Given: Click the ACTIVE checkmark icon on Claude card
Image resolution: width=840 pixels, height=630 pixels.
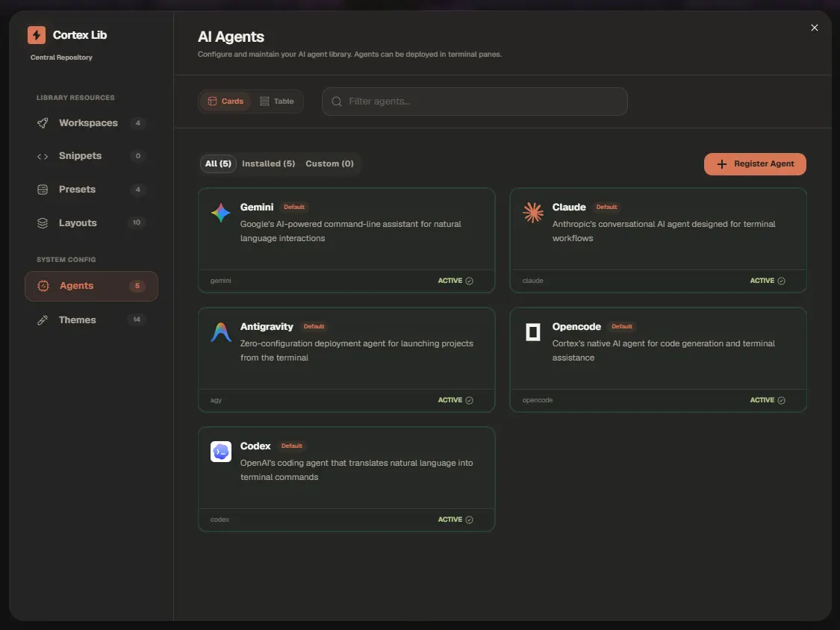Looking at the screenshot, I should click(781, 281).
